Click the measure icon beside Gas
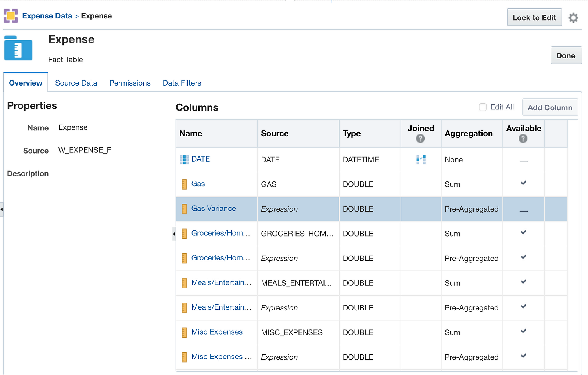The height and width of the screenshot is (375, 588). (184, 184)
